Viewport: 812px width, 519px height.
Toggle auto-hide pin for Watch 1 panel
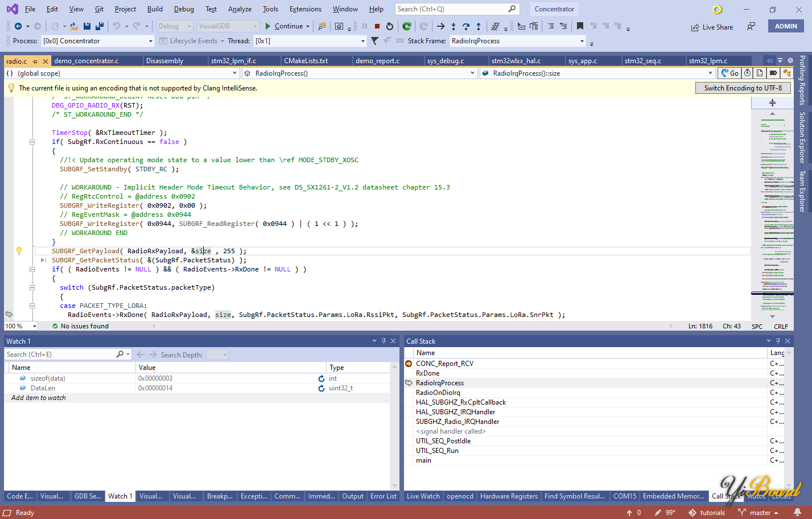[384, 341]
